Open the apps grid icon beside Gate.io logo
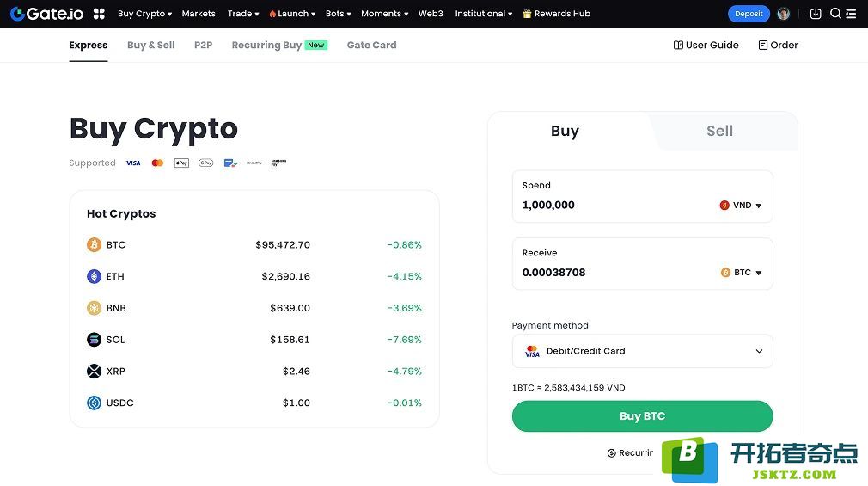The image size is (868, 486). (99, 14)
